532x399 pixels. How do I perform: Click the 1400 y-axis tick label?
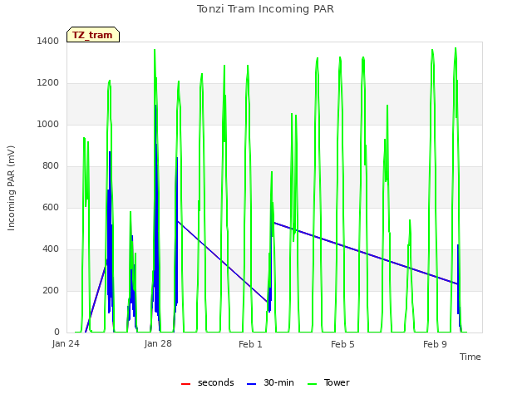(48, 42)
